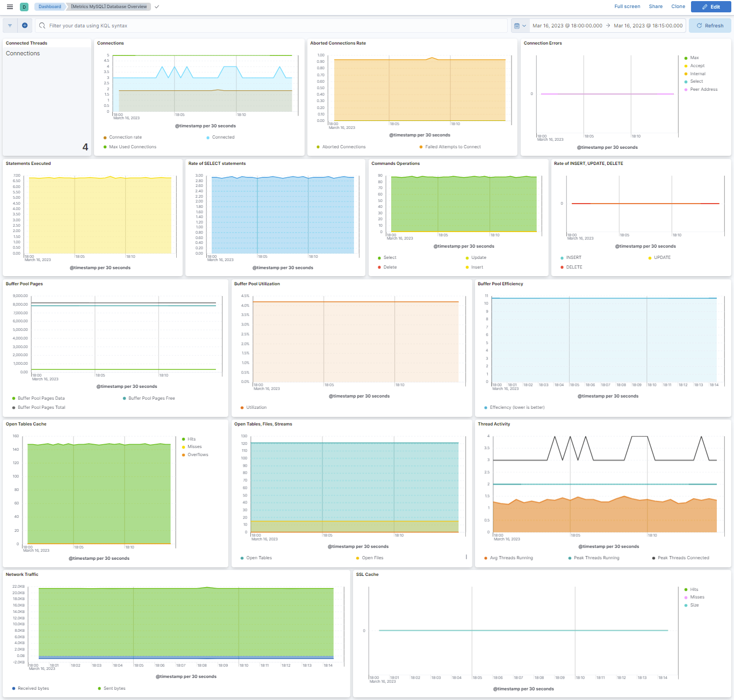Click the green space avatar icon

(24, 6)
